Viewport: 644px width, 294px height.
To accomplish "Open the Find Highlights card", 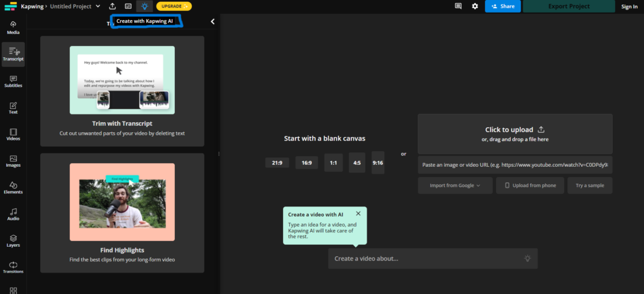I will click(122, 213).
